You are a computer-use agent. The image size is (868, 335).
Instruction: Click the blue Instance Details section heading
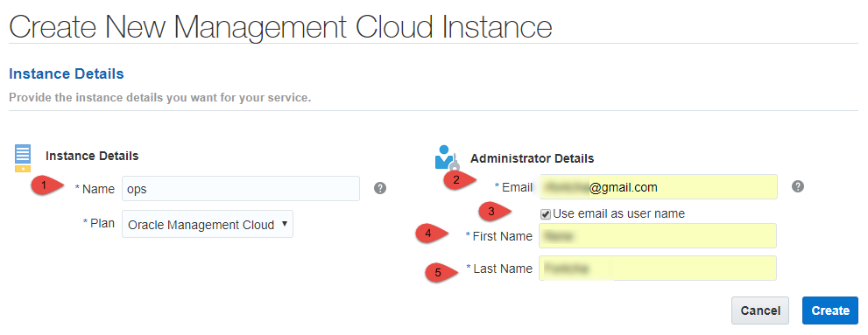pyautogui.click(x=67, y=73)
